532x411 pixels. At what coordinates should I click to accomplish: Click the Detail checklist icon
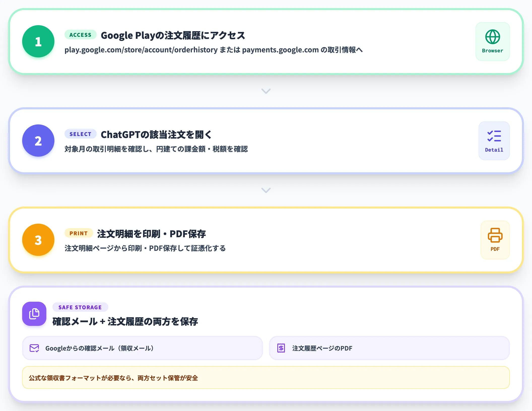(494, 136)
